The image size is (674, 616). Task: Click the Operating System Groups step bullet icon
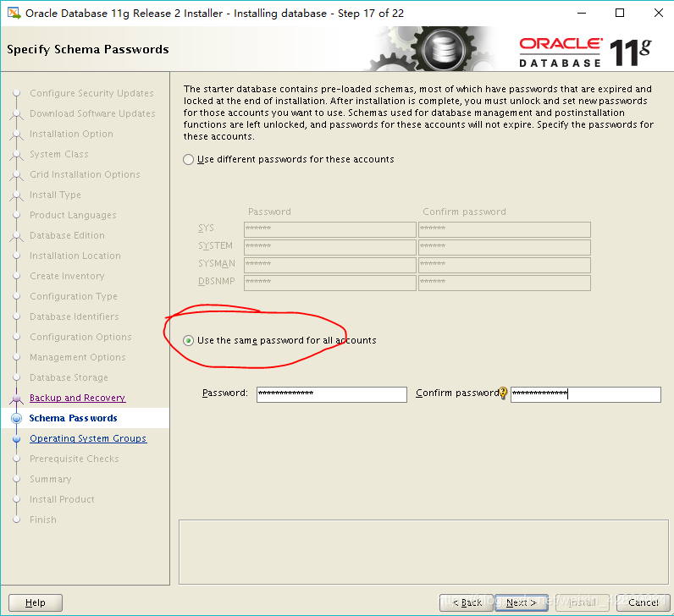17,439
